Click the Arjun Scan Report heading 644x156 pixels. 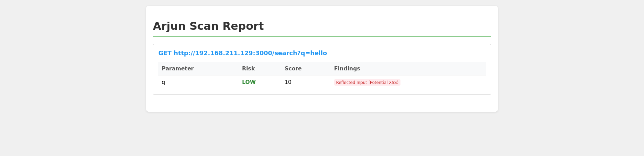pos(208,26)
